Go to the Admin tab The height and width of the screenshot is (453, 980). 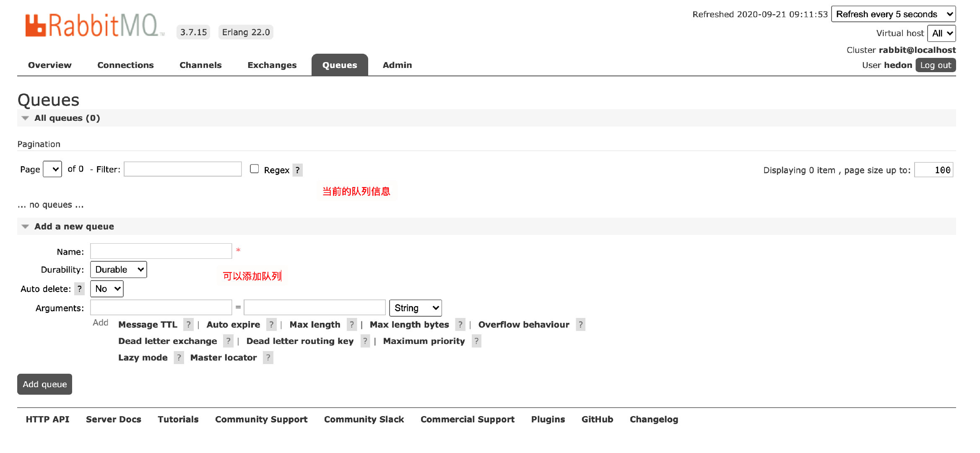click(x=397, y=65)
